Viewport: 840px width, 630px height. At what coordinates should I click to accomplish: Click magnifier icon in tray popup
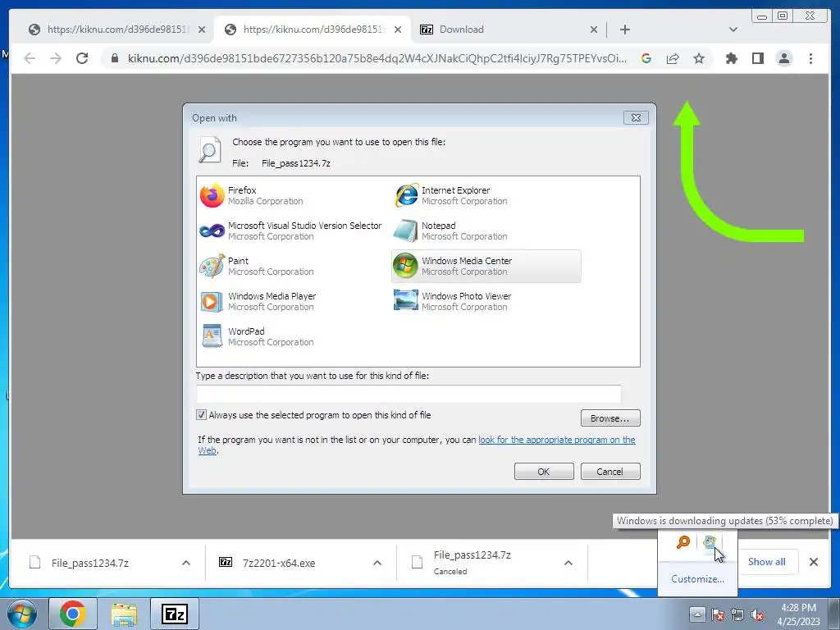tap(683, 542)
